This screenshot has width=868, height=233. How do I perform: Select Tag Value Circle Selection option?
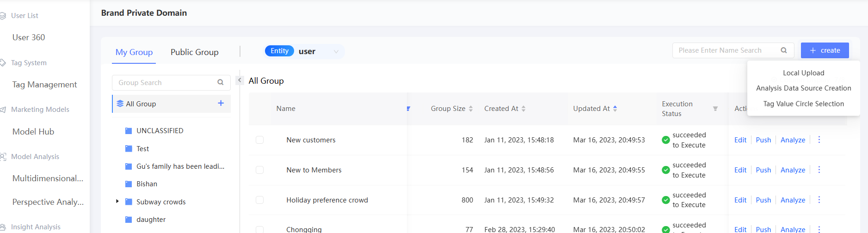coord(803,104)
